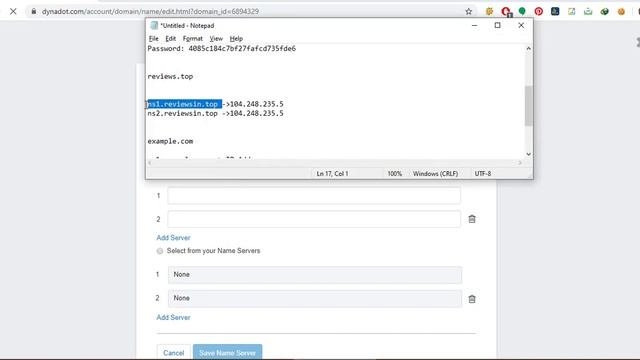Open the green globe extension icon
The width and height of the screenshot is (640, 360).
[604, 11]
